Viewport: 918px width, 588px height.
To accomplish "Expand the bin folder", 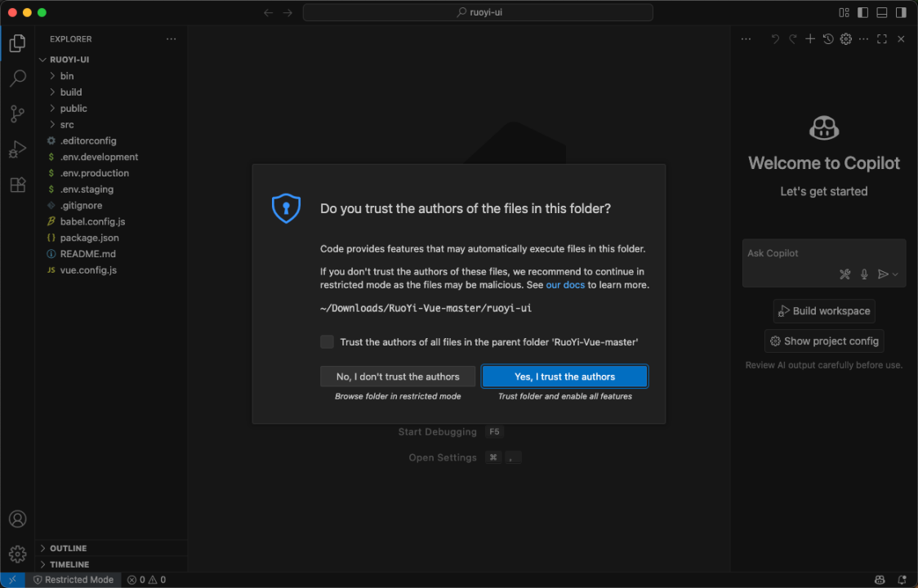I will (111, 76).
